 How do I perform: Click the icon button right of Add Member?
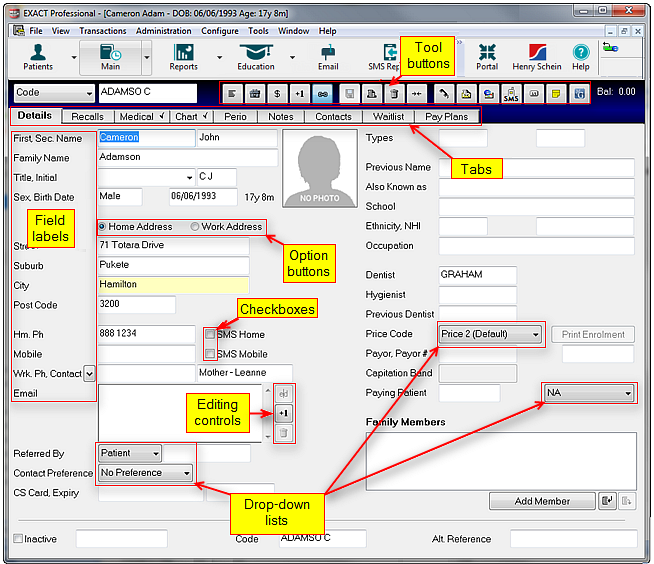coord(607,501)
